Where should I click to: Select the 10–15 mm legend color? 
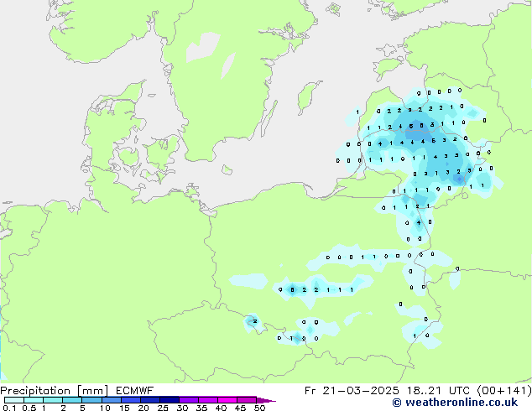click(x=112, y=400)
